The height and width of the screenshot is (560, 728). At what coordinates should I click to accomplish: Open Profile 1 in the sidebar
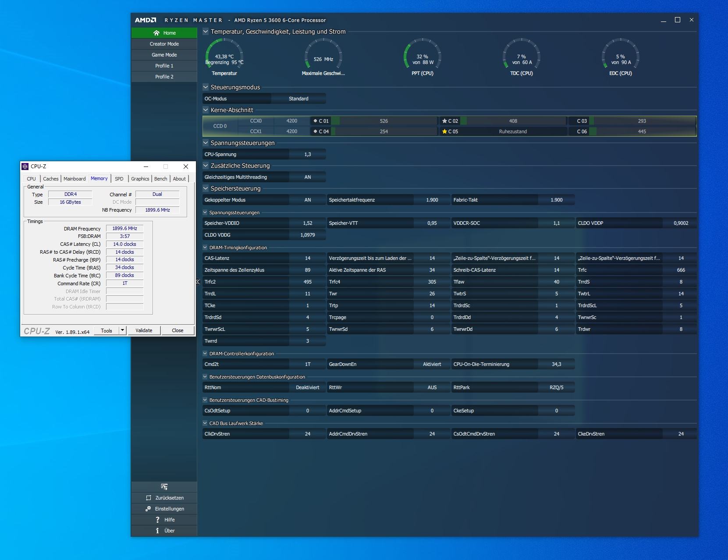click(164, 66)
